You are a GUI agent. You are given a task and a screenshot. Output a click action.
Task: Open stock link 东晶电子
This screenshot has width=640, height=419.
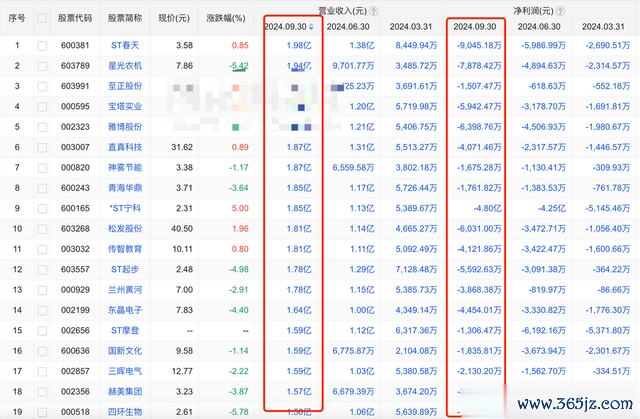tap(125, 310)
